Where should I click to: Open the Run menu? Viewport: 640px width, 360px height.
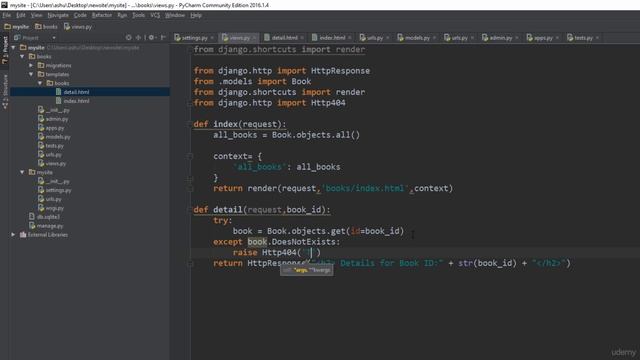coord(122,16)
